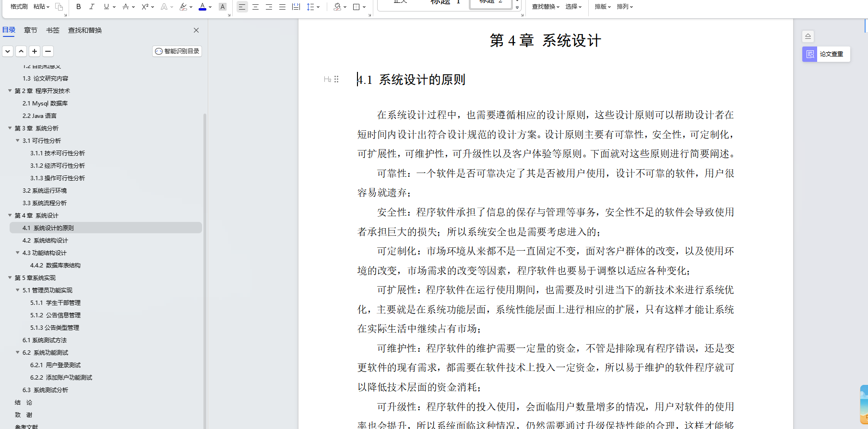This screenshot has height=429, width=868.
Task: Click the plus button in outline pane
Action: [35, 51]
